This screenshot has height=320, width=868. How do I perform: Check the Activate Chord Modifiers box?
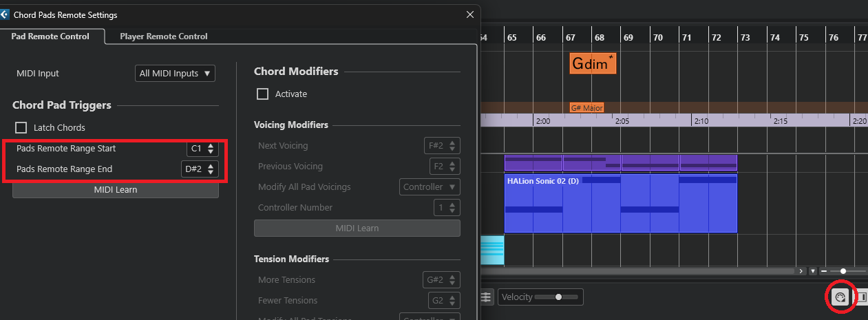tap(262, 94)
